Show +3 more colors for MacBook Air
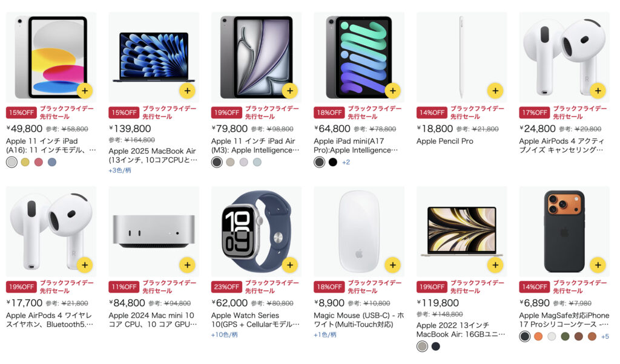 pos(120,171)
